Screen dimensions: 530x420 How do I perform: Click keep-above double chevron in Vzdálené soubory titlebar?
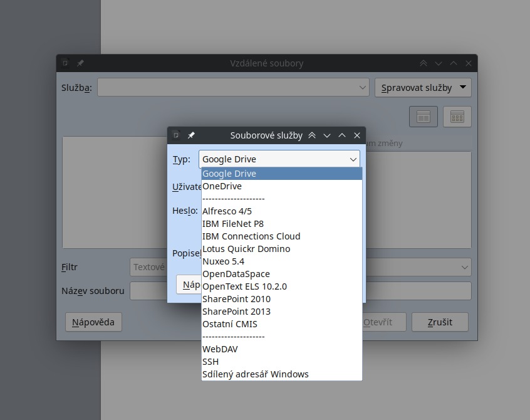[423, 63]
